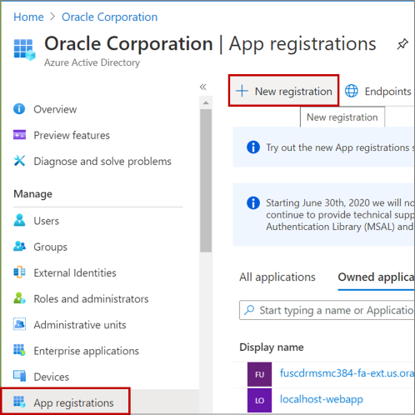415x415 pixels.
Task: Click the New registration button text
Action: tap(293, 91)
